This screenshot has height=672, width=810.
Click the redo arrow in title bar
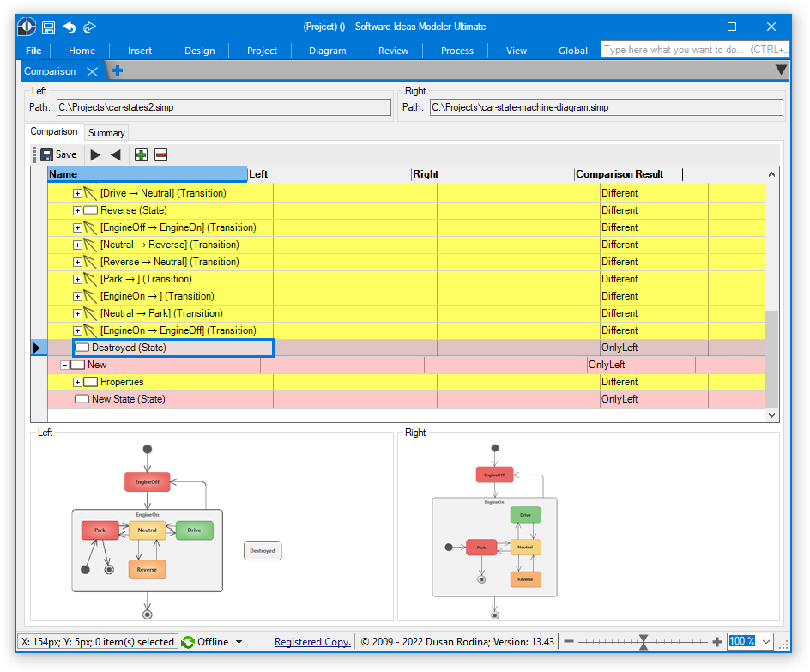point(89,27)
